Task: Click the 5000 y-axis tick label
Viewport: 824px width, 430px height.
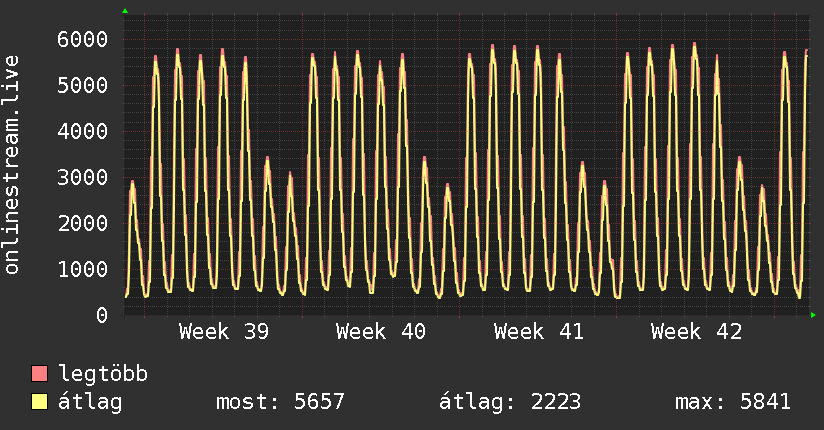Action: tap(83, 85)
